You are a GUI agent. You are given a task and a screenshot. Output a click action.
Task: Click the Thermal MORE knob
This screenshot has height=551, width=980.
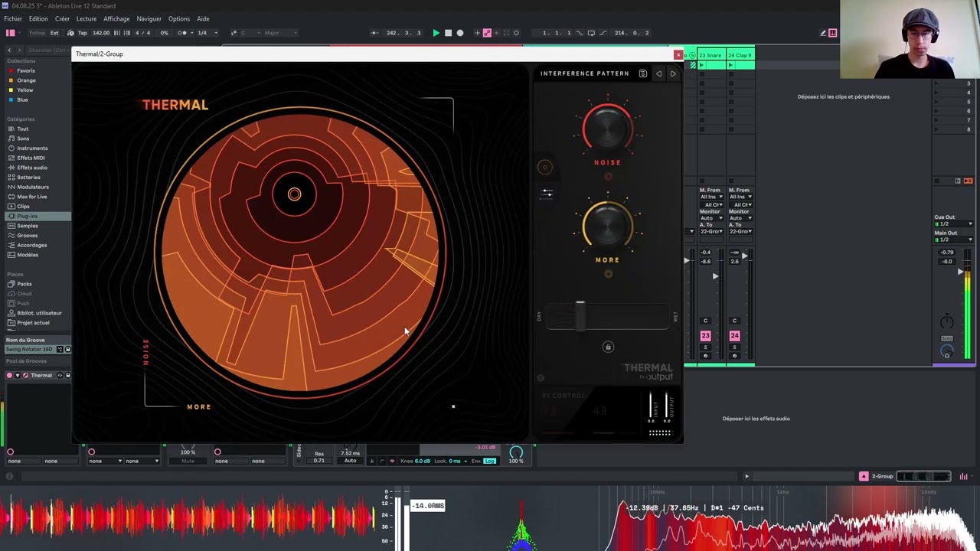pos(608,225)
